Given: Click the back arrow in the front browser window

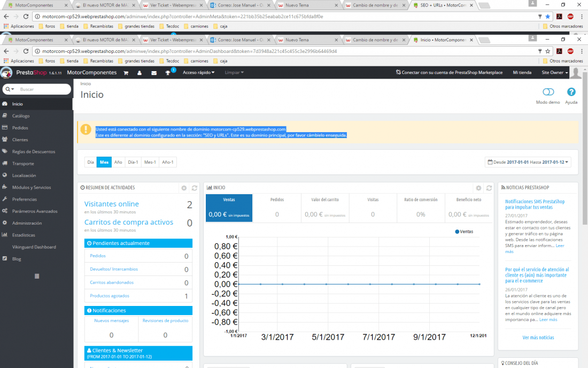Looking at the screenshot, I should pos(6,51).
